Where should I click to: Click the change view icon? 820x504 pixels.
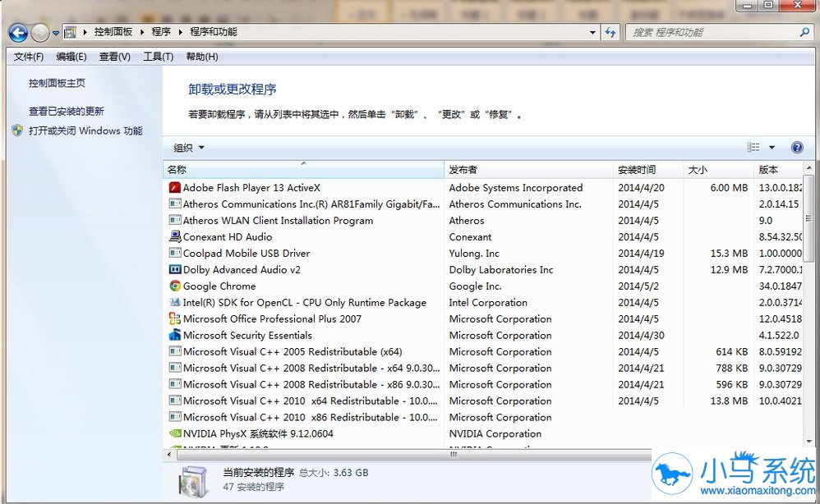(x=753, y=147)
